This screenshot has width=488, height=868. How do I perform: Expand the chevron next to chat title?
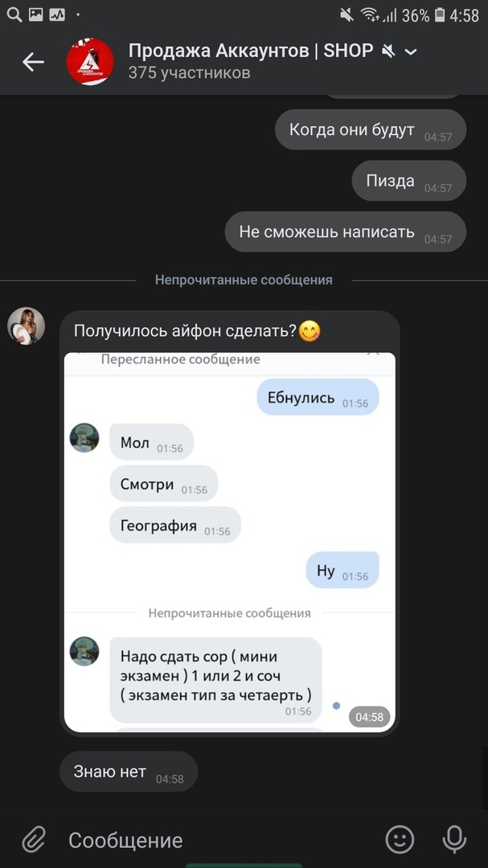tap(411, 52)
